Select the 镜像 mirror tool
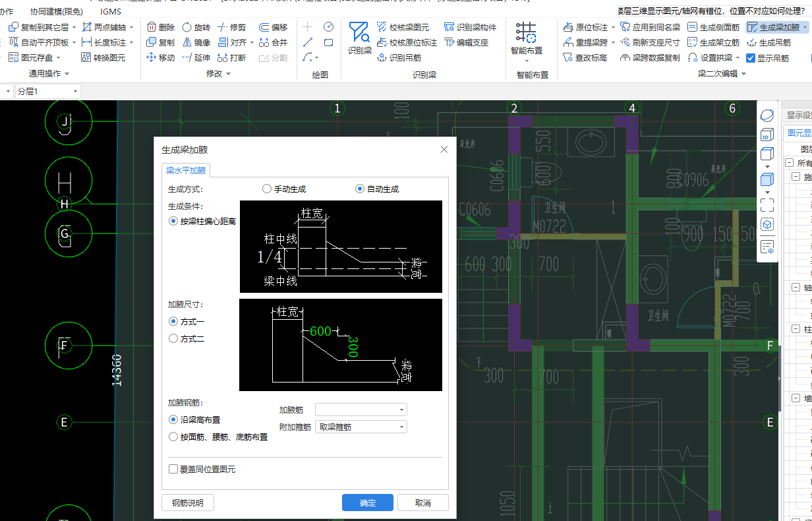The image size is (812, 521). [x=196, y=42]
